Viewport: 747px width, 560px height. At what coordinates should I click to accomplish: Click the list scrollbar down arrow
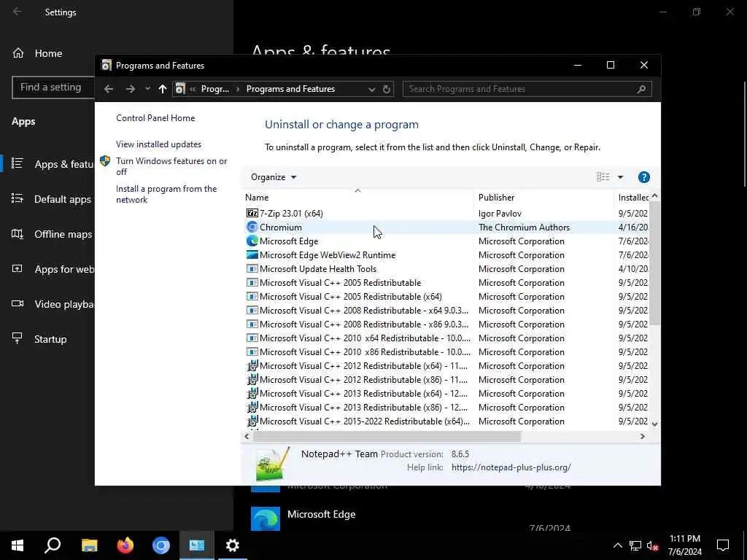tap(654, 424)
